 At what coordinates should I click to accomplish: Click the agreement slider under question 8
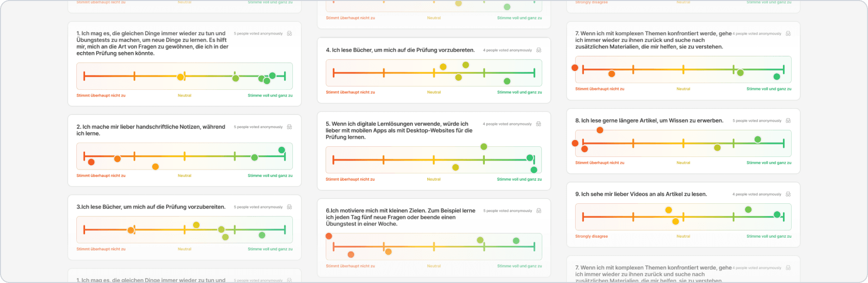[x=683, y=143]
